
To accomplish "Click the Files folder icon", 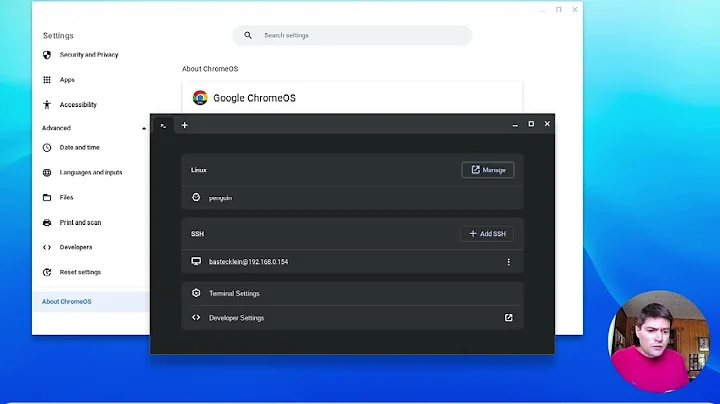I will tap(47, 197).
